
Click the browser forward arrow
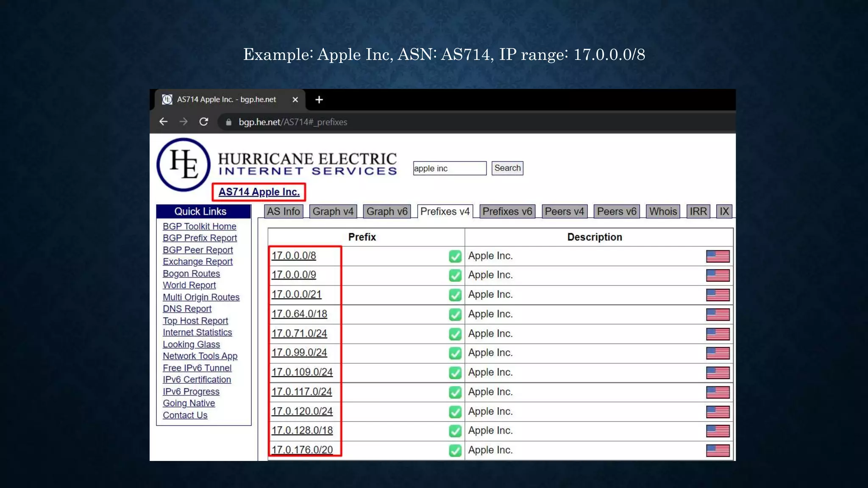coord(184,122)
